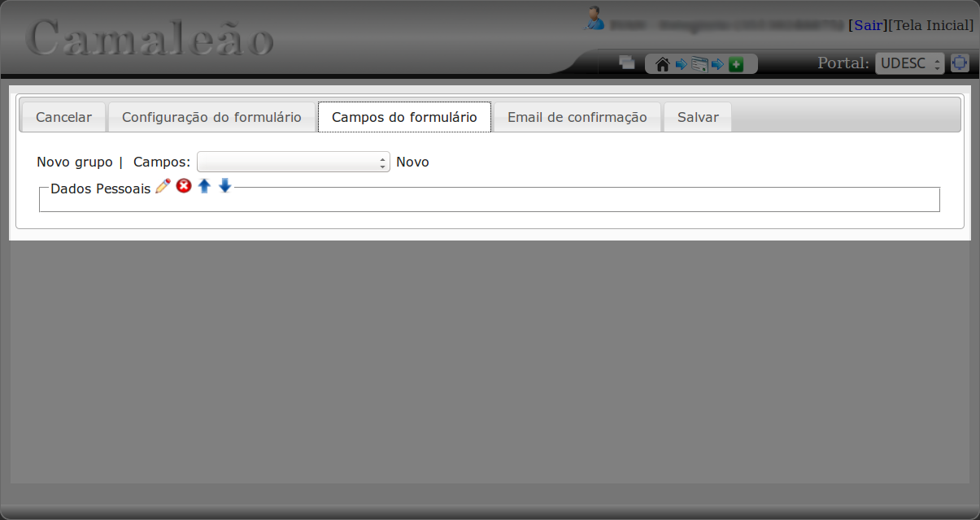
Task: Open the Portal UDESC dropdown
Action: 909,63
